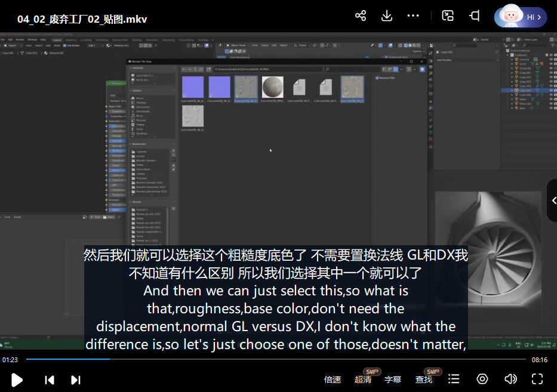The height and width of the screenshot is (392, 557).
Task: Toggle subtitles with the 字幕 button
Action: (393, 379)
